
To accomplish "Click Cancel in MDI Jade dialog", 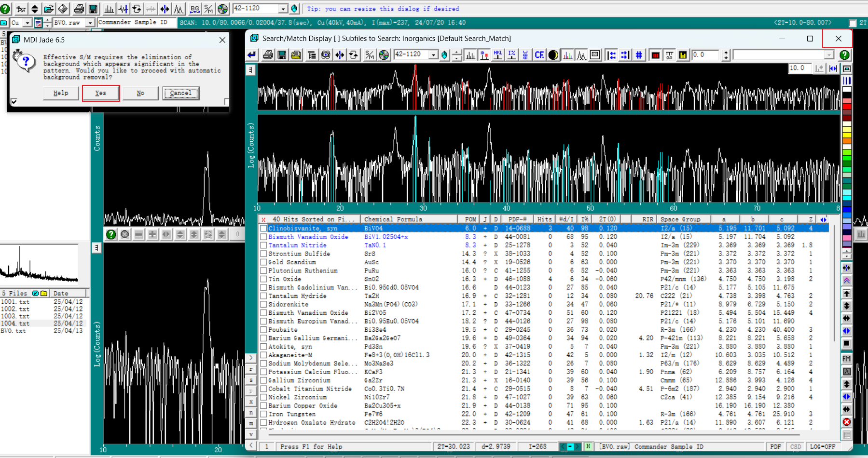I will pyautogui.click(x=181, y=93).
